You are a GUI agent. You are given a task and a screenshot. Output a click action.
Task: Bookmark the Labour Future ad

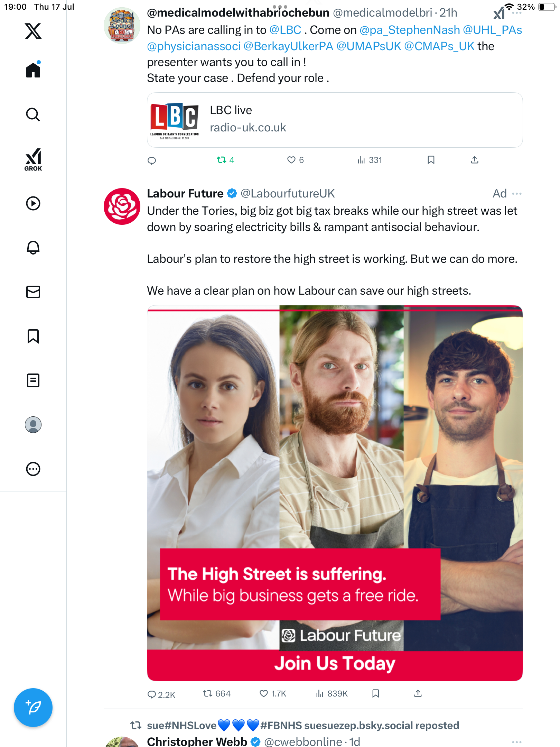(x=376, y=693)
